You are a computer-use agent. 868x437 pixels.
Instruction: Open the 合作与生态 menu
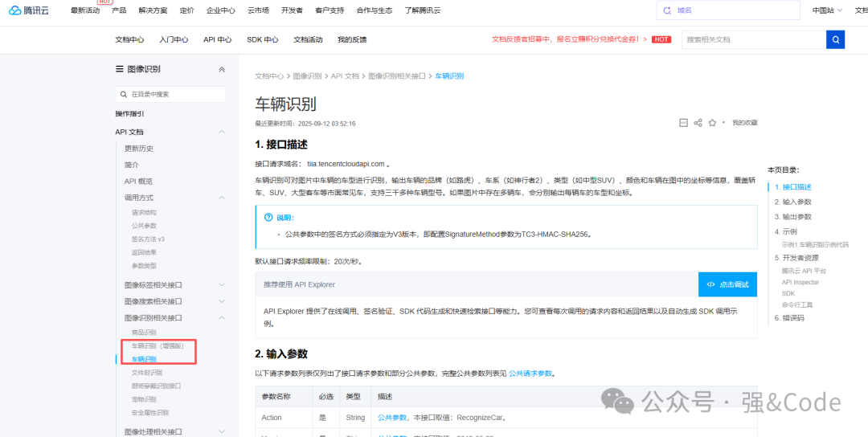coord(375,10)
